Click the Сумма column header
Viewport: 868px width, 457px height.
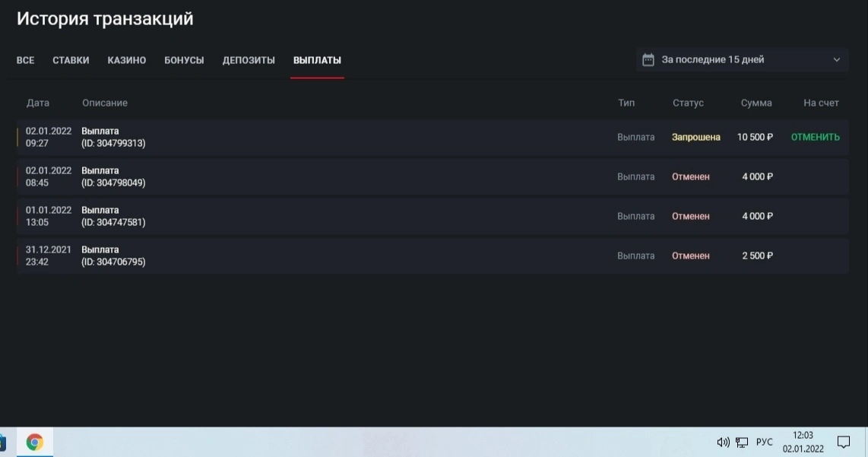pos(756,103)
